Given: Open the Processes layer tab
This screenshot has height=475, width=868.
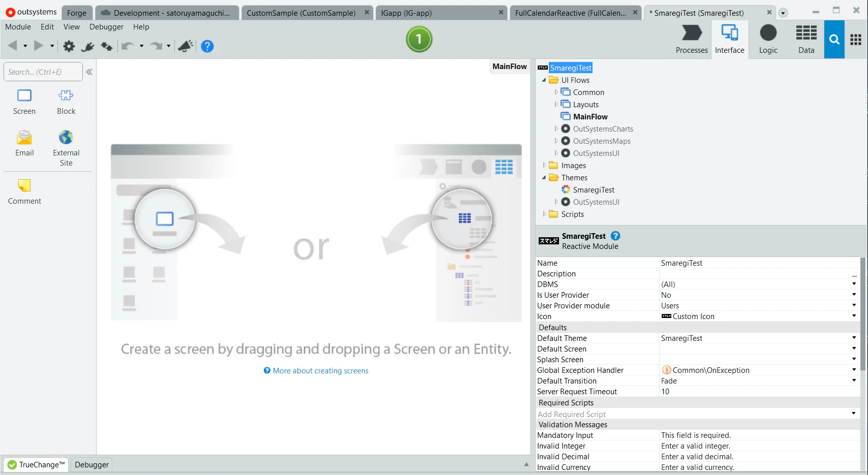Looking at the screenshot, I should tap(692, 40).
